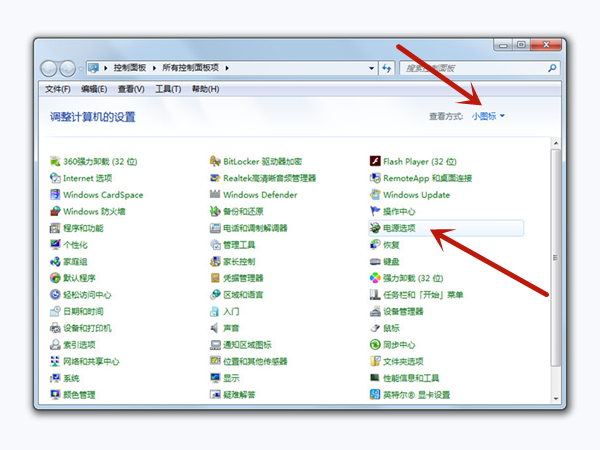
Task: Open the 360强力卸载 (32 位) icon
Action: [x=55, y=161]
